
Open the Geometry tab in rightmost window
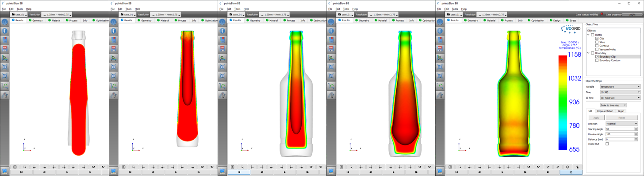(x=471, y=20)
